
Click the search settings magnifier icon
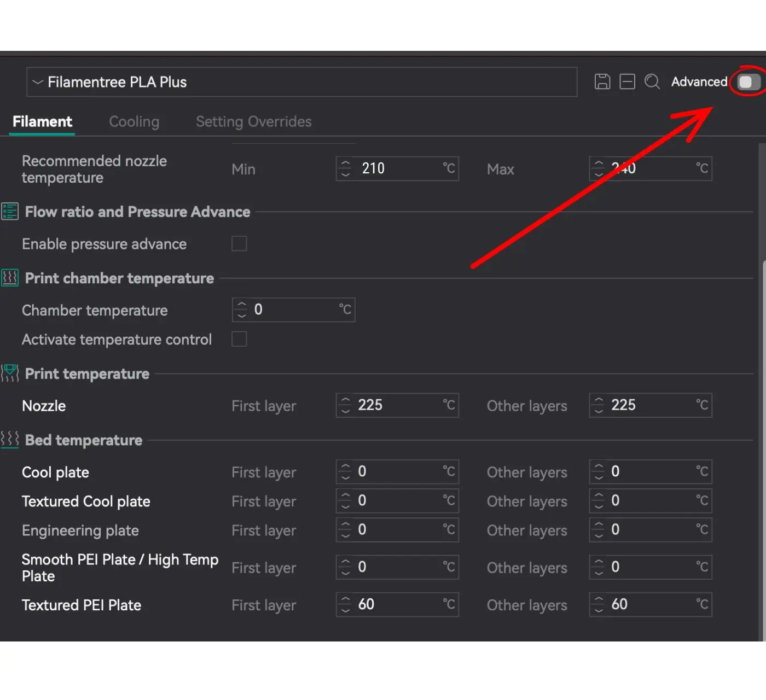652,81
